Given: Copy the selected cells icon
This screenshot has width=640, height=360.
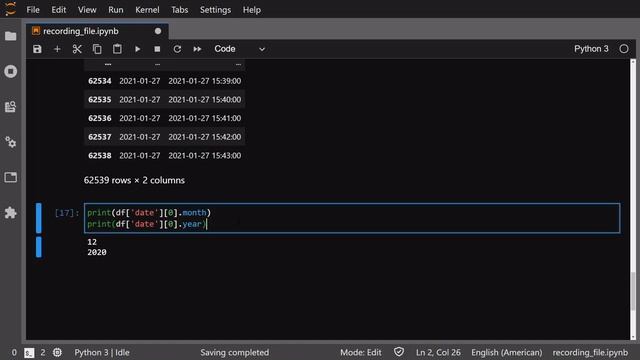Looking at the screenshot, I should click(97, 49).
